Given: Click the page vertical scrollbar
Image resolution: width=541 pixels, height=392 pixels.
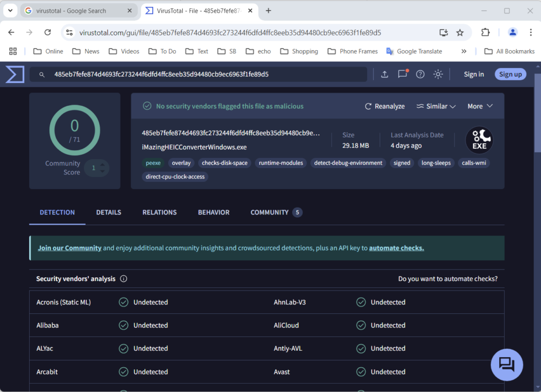Looking at the screenshot, I should (537, 114).
